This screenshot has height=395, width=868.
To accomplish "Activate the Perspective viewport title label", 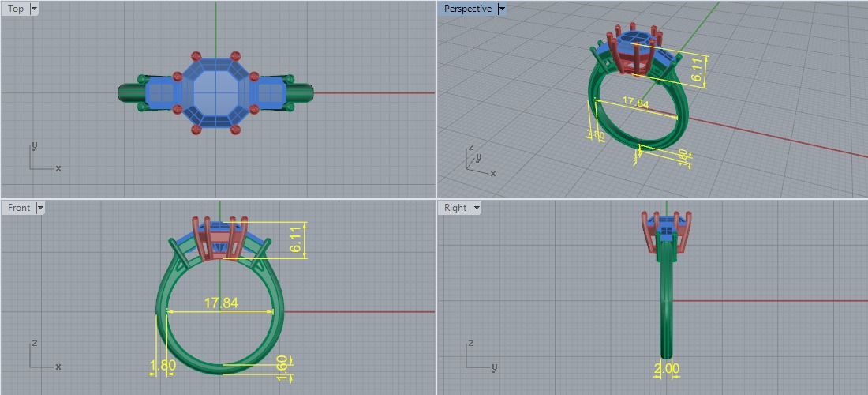I will (468, 9).
